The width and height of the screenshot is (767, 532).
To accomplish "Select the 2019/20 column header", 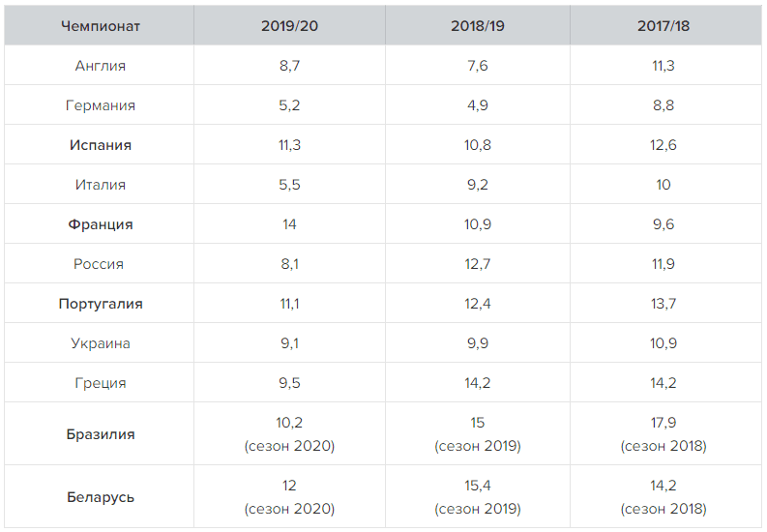I will (289, 26).
